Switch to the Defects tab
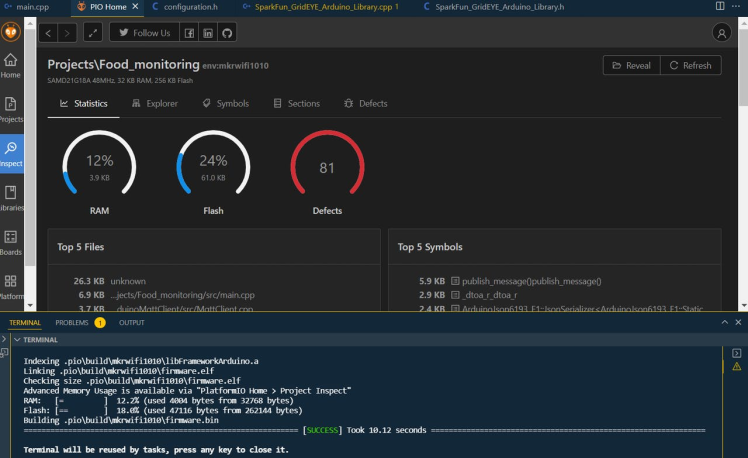Image resolution: width=748 pixels, height=458 pixels. [x=366, y=104]
